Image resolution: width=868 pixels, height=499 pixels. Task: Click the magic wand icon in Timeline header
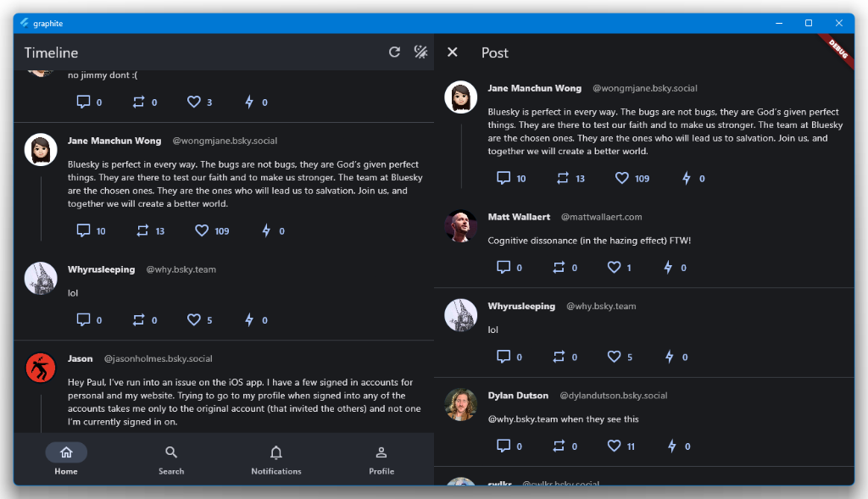coord(420,52)
